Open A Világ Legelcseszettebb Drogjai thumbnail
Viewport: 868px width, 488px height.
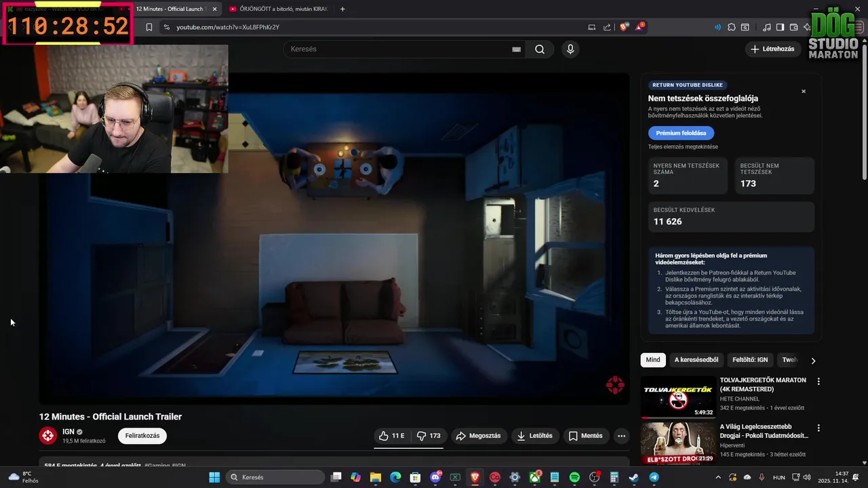678,443
